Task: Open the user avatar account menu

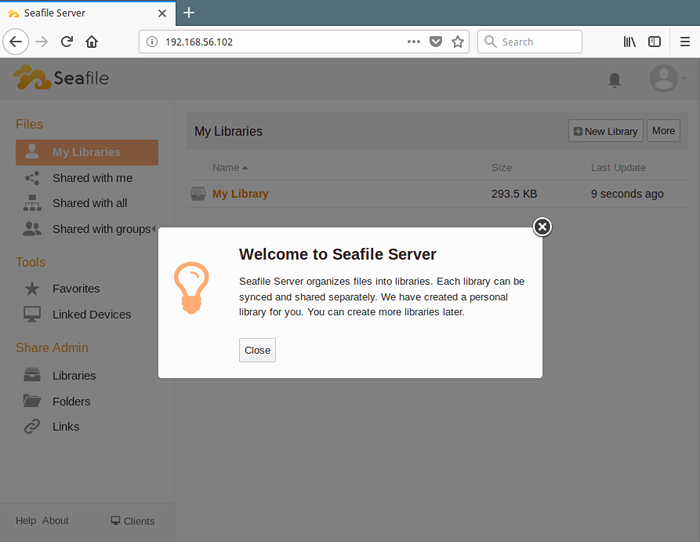Action: [664, 78]
